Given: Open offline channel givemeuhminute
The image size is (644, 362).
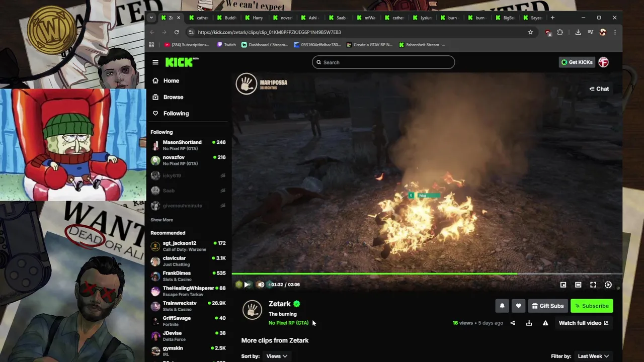Looking at the screenshot, I should (x=188, y=206).
